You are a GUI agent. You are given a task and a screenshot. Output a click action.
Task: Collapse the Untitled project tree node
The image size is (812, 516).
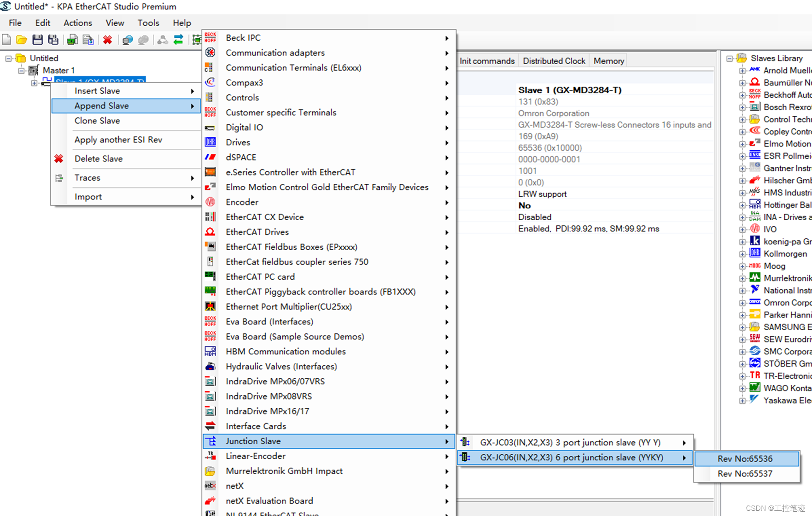8,58
